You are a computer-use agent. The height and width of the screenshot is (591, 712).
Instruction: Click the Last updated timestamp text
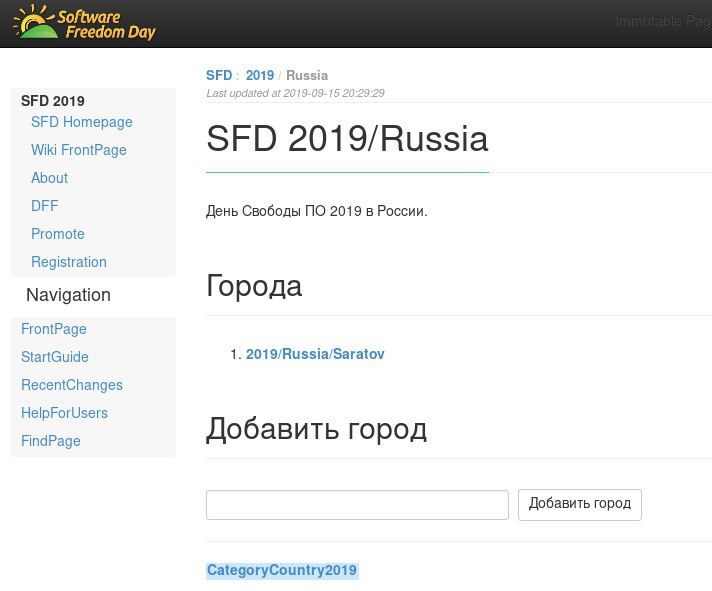tap(295, 94)
